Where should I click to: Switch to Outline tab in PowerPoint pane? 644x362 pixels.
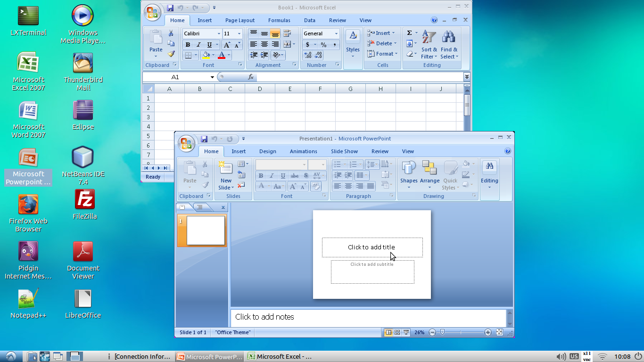pos(199,207)
